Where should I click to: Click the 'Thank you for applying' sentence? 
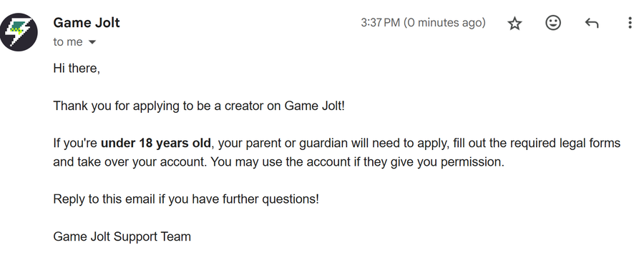(199, 106)
